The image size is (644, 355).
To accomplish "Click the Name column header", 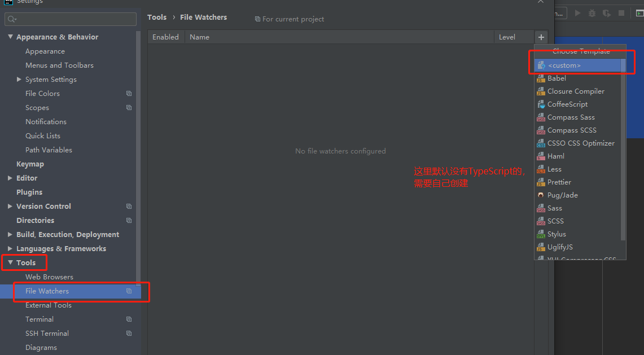I will click(x=339, y=37).
